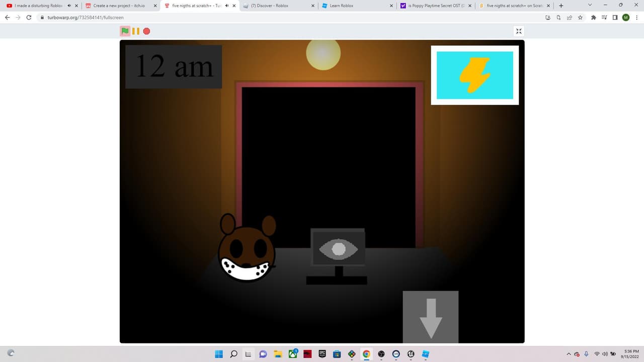Open Wi-Fi network settings in tray
This screenshot has height=362, width=644.
tap(597, 354)
